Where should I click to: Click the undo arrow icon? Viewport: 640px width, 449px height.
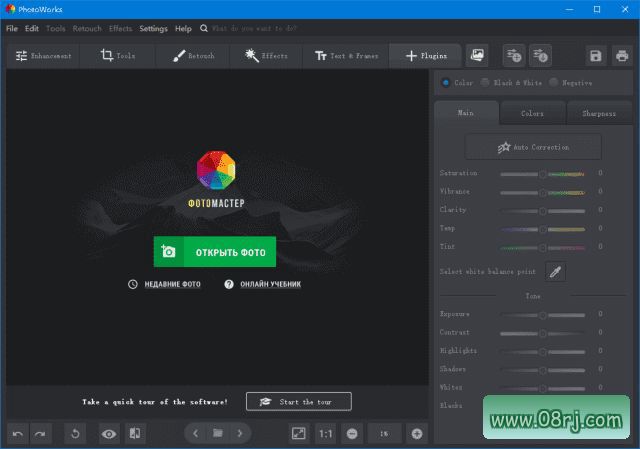pyautogui.click(x=18, y=433)
